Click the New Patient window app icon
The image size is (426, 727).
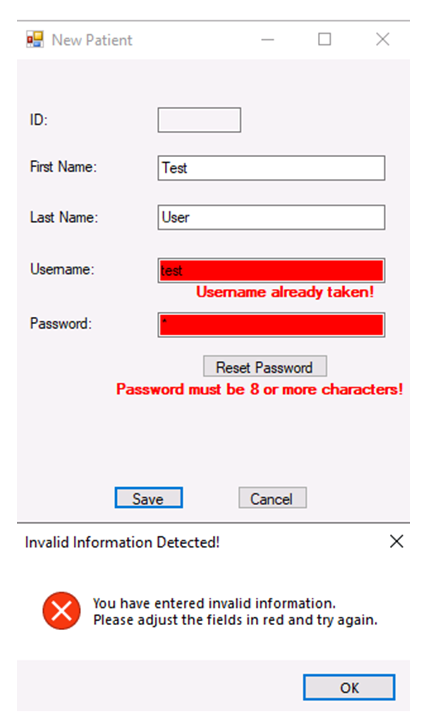(x=35, y=39)
